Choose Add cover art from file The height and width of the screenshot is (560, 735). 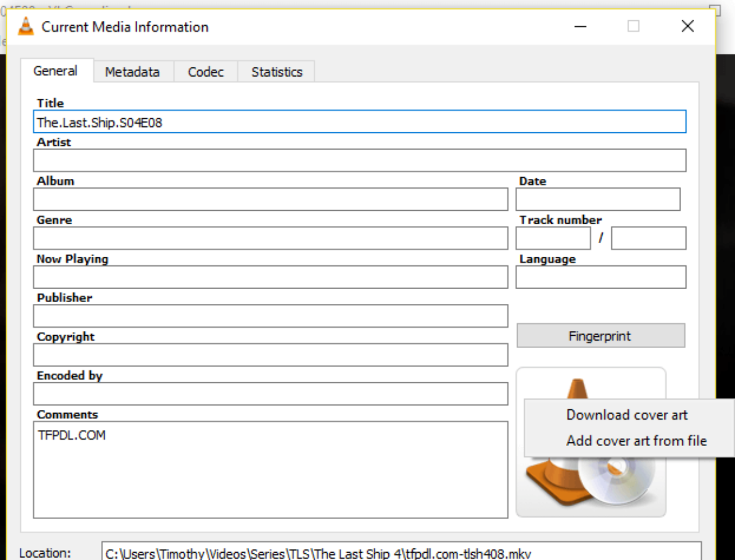coord(636,441)
